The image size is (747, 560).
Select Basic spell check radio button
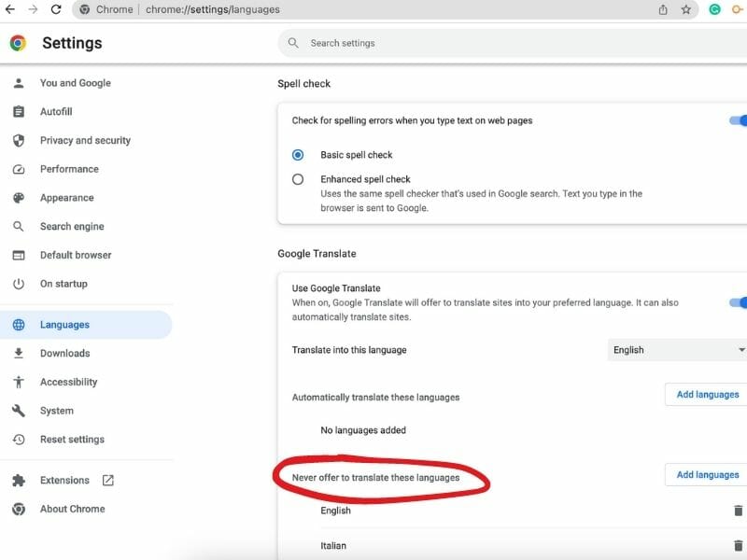[x=298, y=155]
